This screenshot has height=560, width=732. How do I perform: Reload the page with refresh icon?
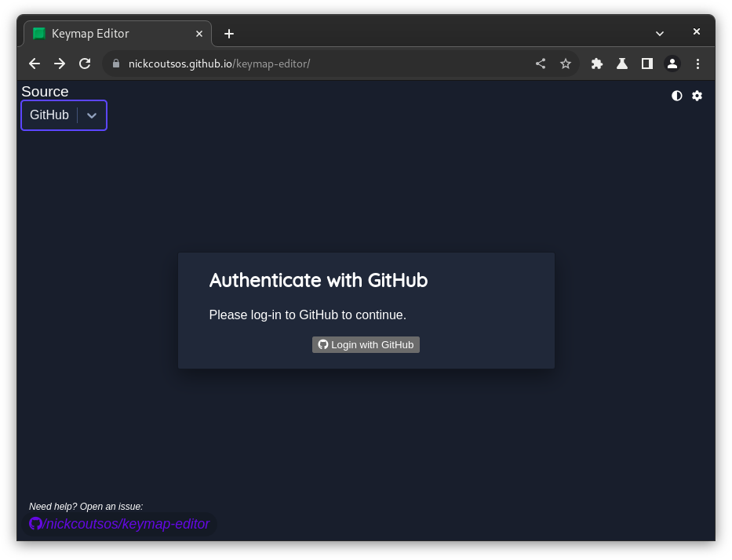[85, 64]
